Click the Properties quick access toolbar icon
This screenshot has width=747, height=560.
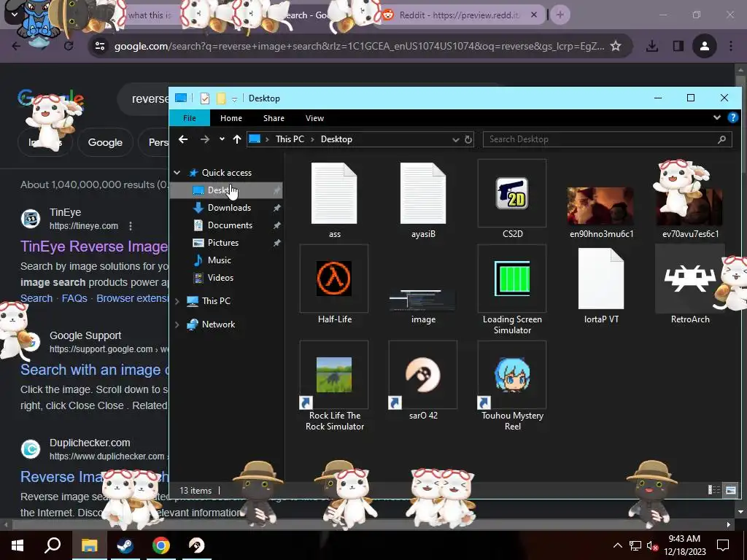click(x=205, y=98)
